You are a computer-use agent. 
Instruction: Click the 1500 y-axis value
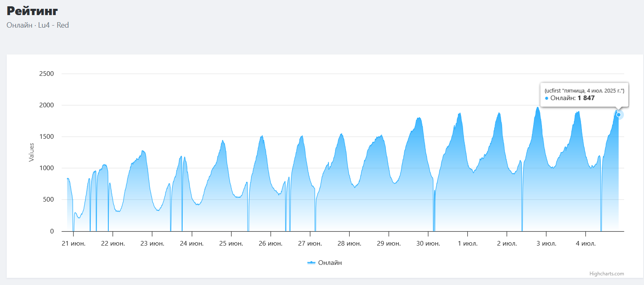[46, 137]
